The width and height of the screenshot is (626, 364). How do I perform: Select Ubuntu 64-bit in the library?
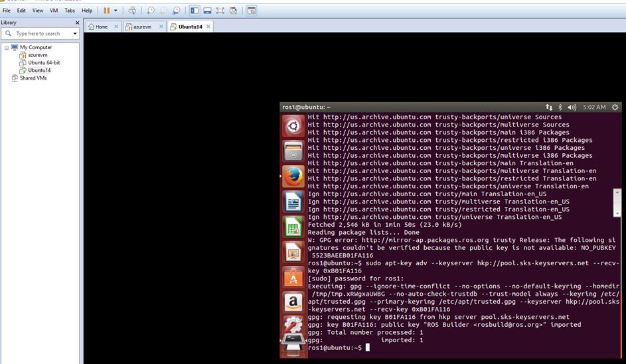pyautogui.click(x=44, y=62)
